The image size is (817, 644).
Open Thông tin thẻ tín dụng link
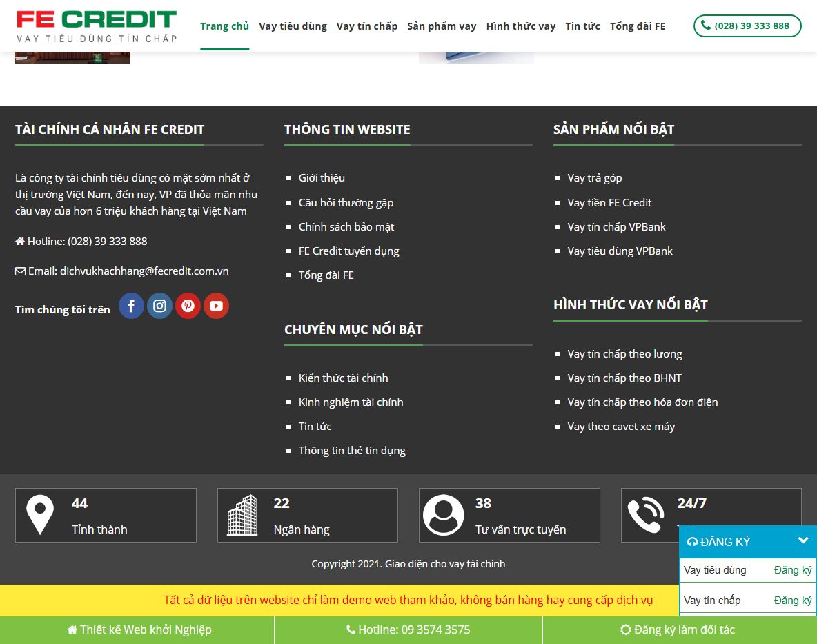pyautogui.click(x=352, y=451)
